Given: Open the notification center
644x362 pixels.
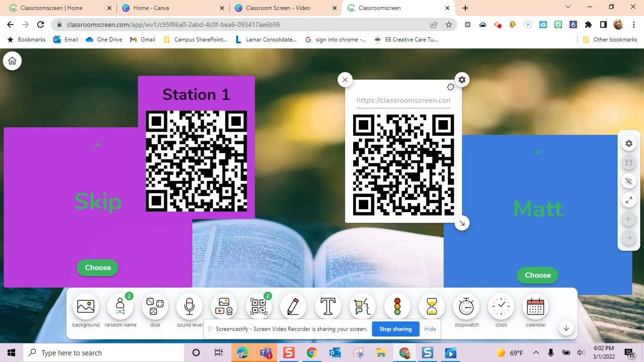Looking at the screenshot, I should click(x=629, y=353).
